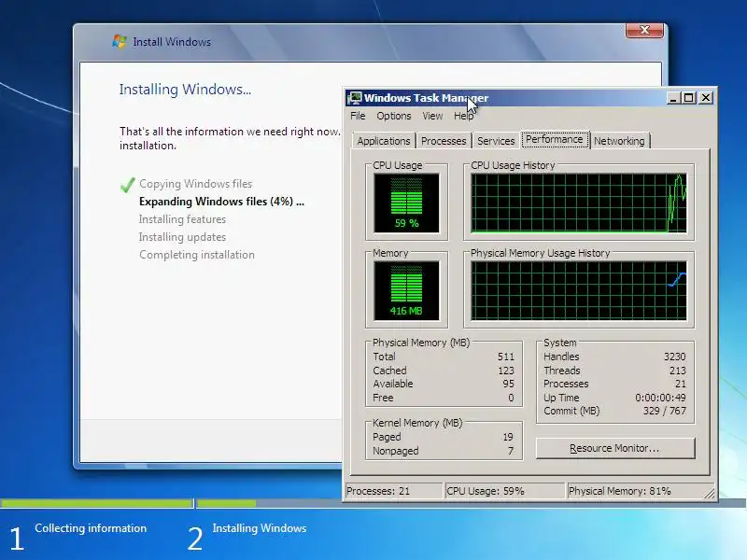Click the Task Manager title bar icon
This screenshot has width=747, height=560.
pos(355,98)
